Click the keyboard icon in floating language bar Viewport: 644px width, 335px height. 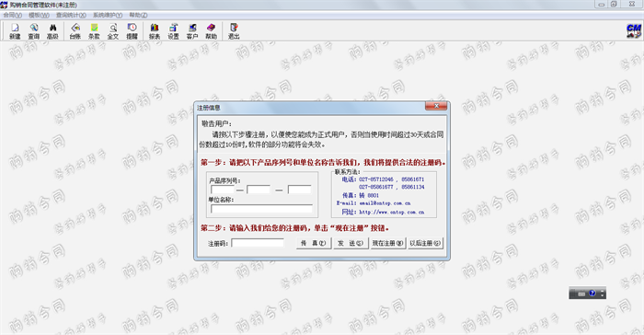click(x=581, y=294)
